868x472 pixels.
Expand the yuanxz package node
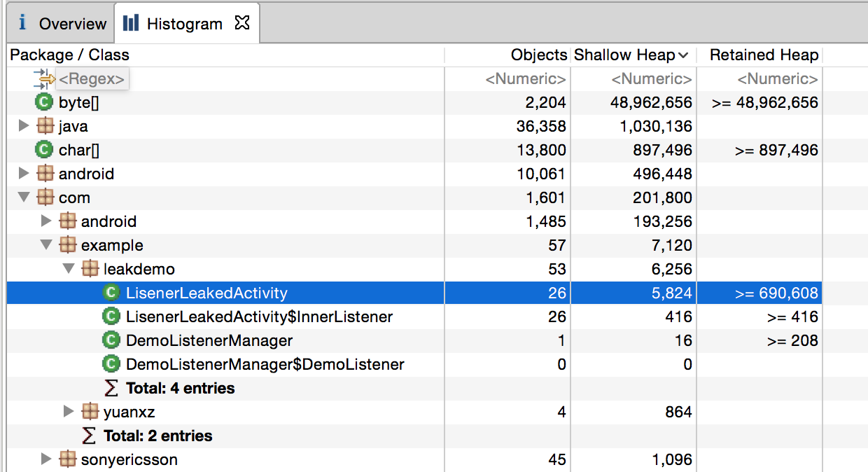click(x=69, y=411)
